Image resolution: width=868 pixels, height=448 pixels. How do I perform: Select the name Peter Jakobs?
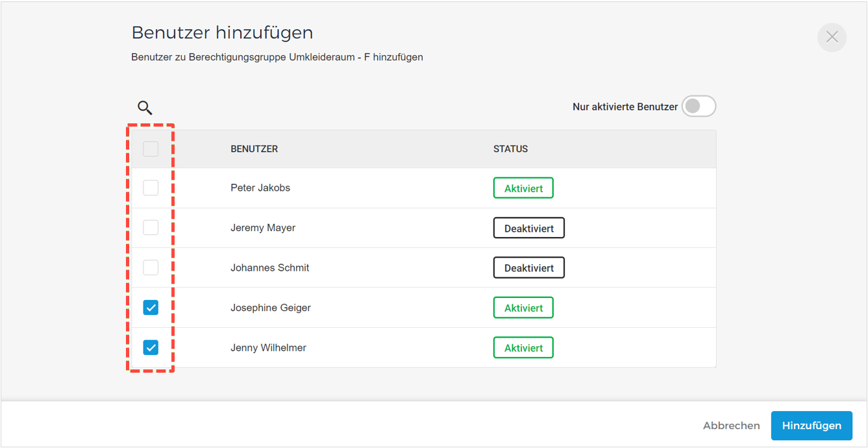[260, 188]
